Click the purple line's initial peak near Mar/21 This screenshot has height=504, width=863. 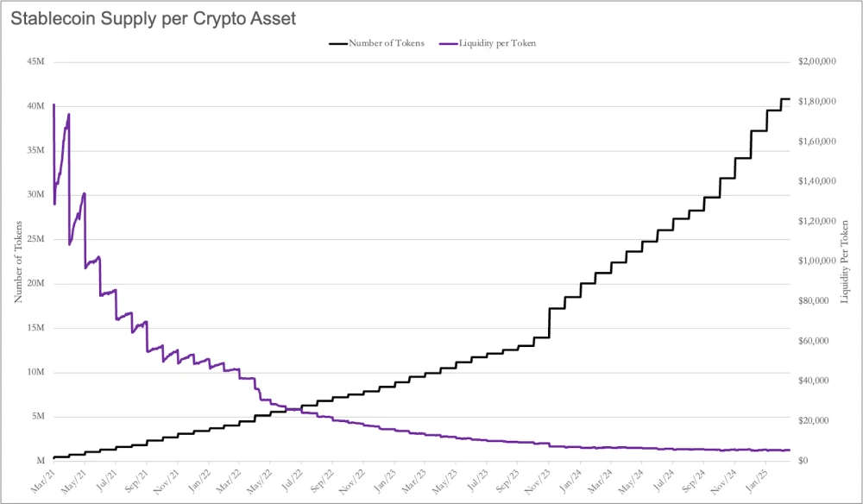point(54,105)
